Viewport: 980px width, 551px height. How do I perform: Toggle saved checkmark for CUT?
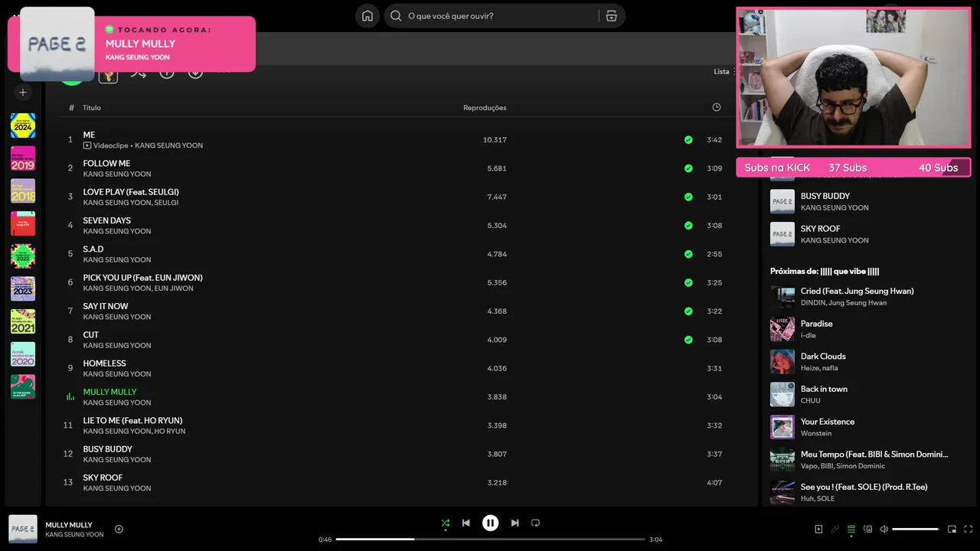tap(688, 340)
